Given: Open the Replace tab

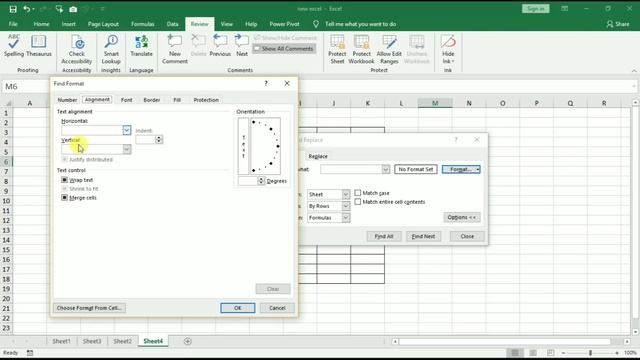Looking at the screenshot, I should (x=318, y=156).
